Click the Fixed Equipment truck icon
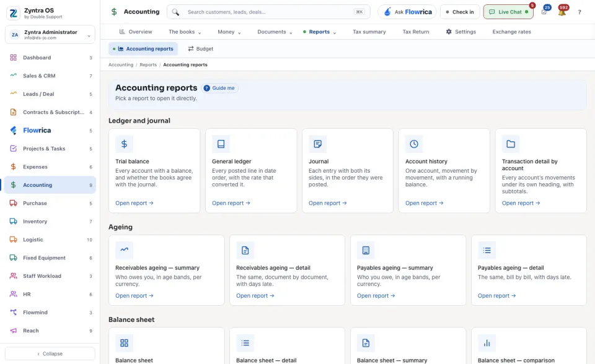 click(13, 258)
